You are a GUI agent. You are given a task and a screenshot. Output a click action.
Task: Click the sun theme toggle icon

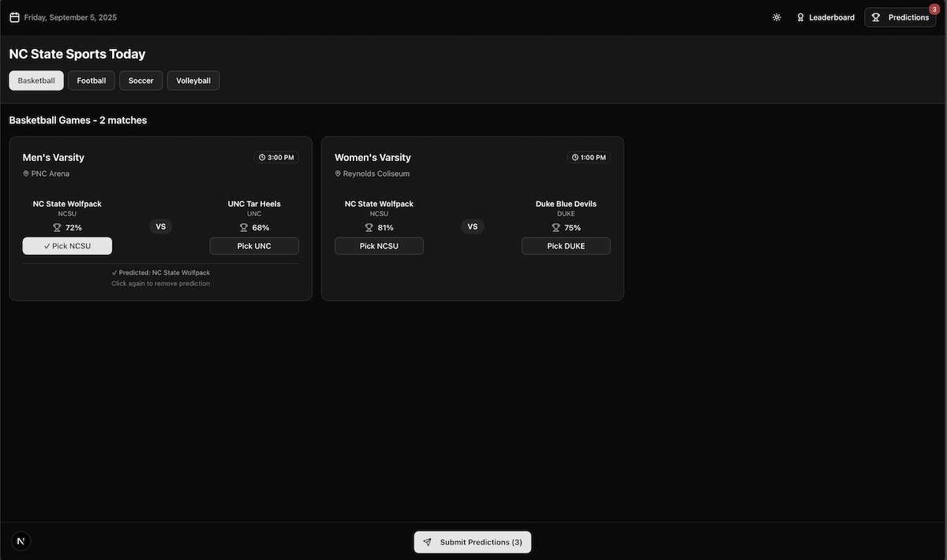[x=777, y=17]
